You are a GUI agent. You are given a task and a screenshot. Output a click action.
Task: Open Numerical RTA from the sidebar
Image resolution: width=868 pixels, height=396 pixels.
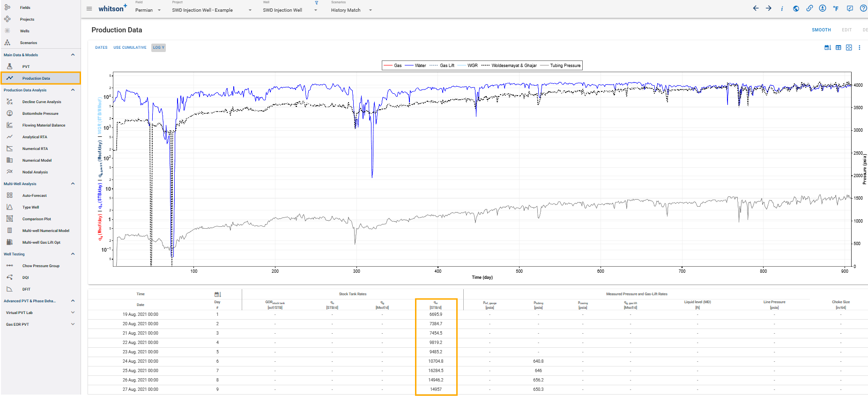(35, 149)
